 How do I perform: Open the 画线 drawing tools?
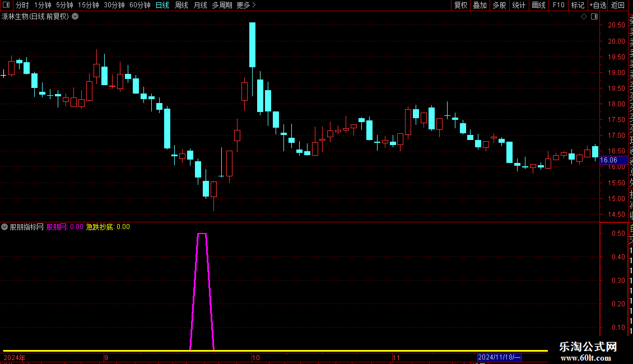point(538,5)
